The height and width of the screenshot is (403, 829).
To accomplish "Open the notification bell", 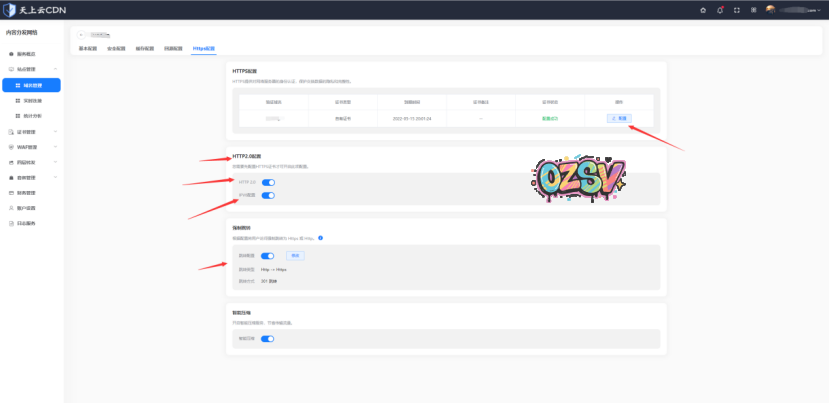I will pos(720,10).
